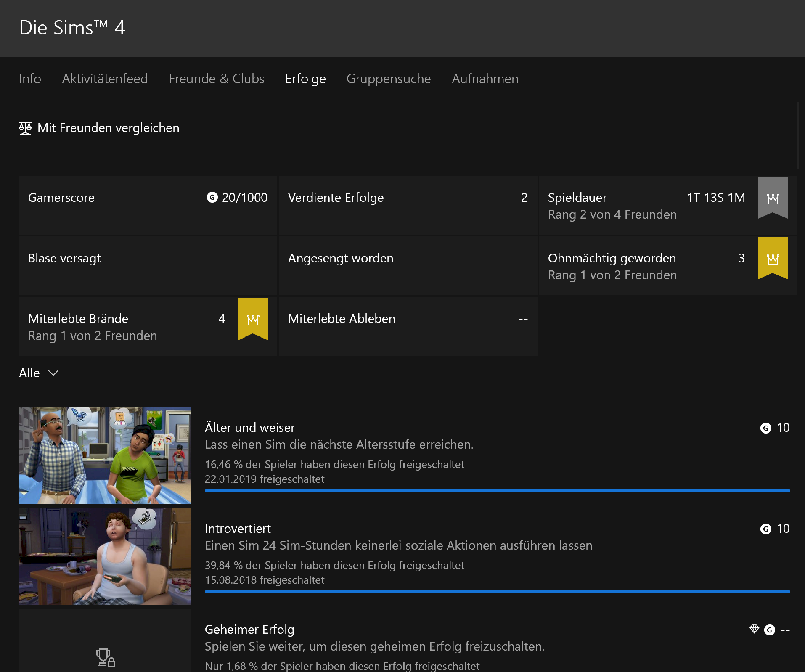Click G icon on Geheimer Erfolg
The width and height of the screenshot is (805, 672).
(769, 630)
